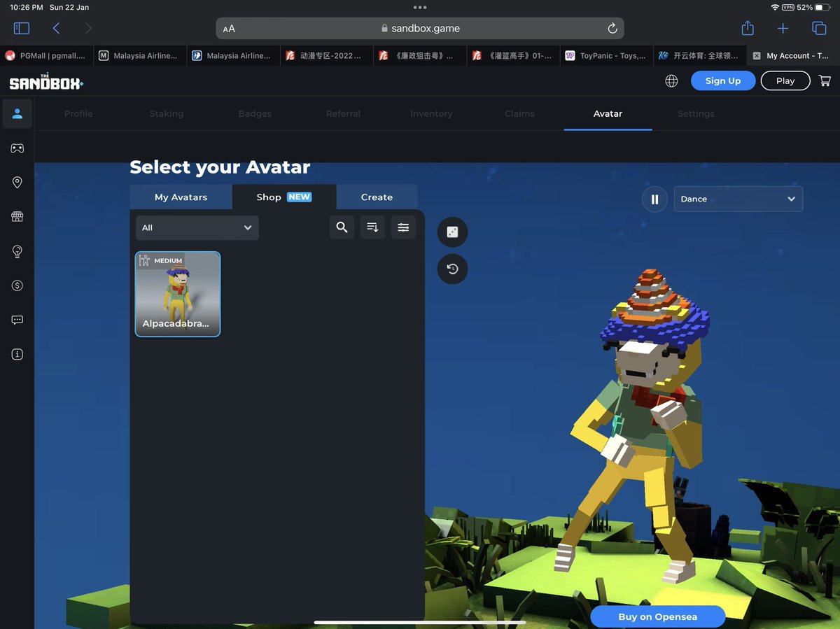Switch to the 动漫专区 browser tab
This screenshot has width=840, height=629.
[327, 56]
